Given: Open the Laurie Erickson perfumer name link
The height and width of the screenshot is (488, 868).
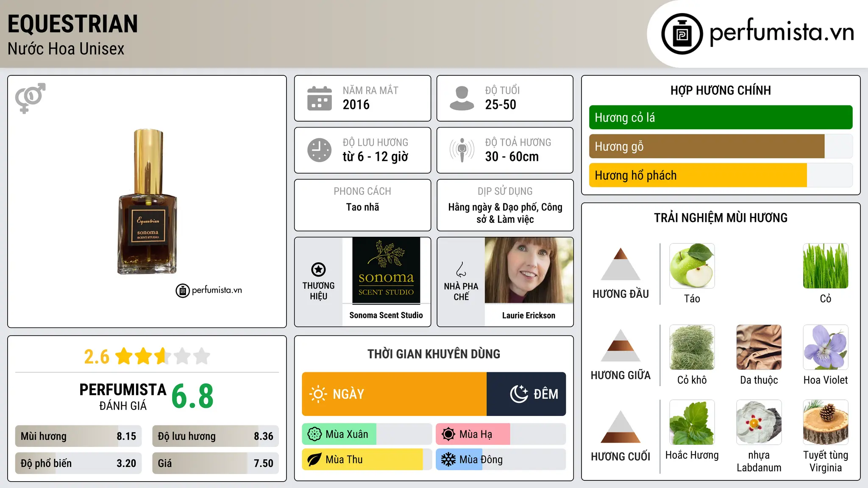Looking at the screenshot, I should [529, 316].
